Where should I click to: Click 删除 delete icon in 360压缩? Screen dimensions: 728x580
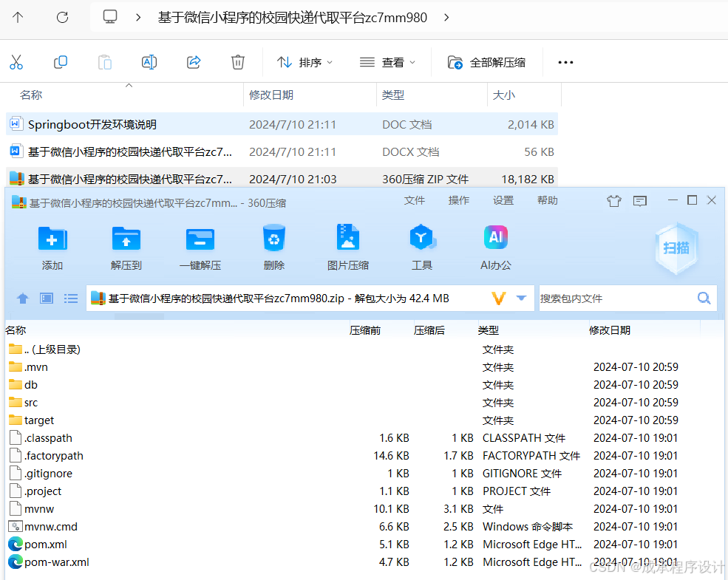point(274,248)
